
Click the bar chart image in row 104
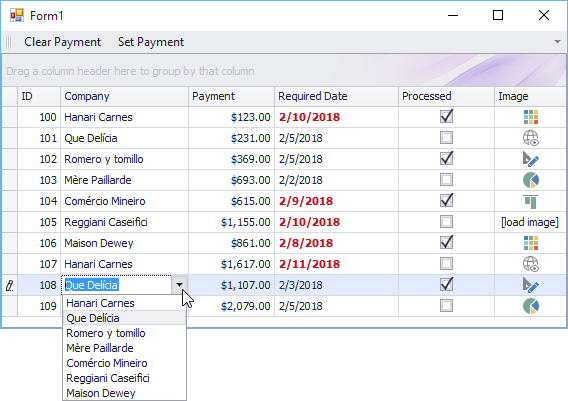click(x=531, y=201)
